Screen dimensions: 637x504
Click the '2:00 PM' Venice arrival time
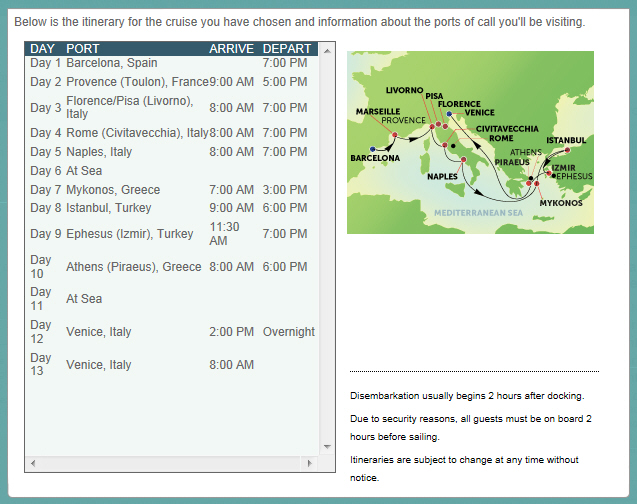[x=231, y=332]
